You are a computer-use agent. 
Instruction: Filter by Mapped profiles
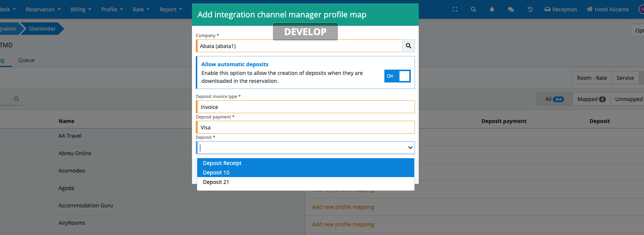(591, 99)
